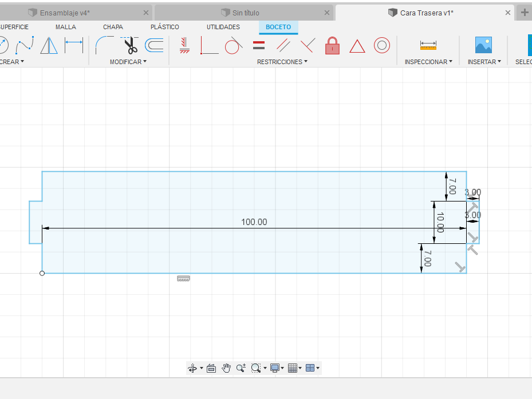
Task: Close the Ensamblaje v4* tab
Action: click(146, 13)
